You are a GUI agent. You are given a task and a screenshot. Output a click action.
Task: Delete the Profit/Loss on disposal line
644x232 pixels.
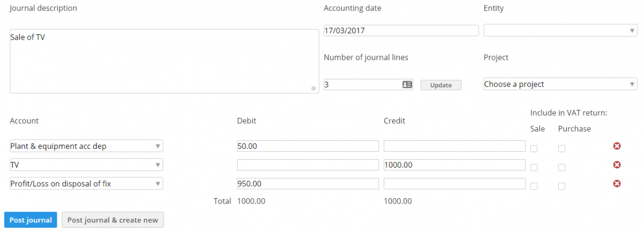617,184
